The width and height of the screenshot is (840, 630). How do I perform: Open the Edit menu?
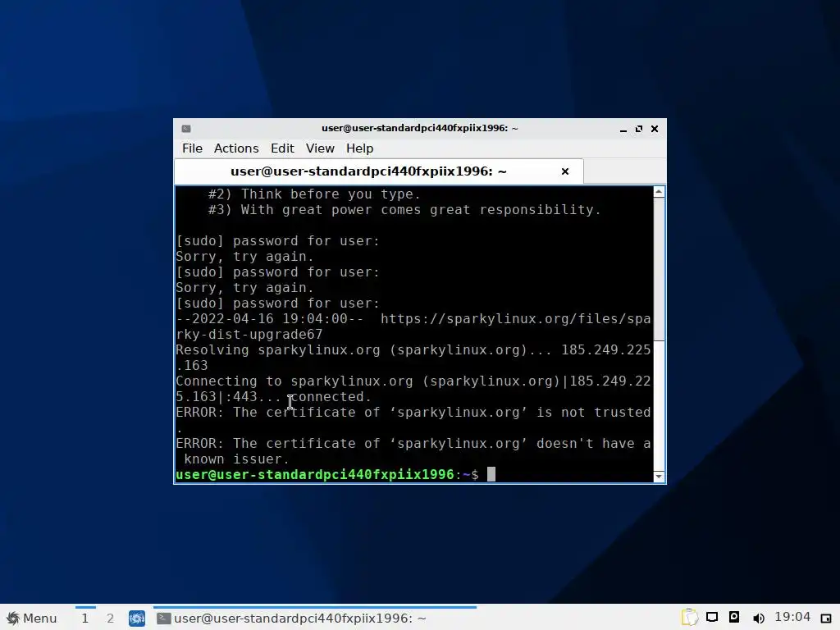pos(282,148)
